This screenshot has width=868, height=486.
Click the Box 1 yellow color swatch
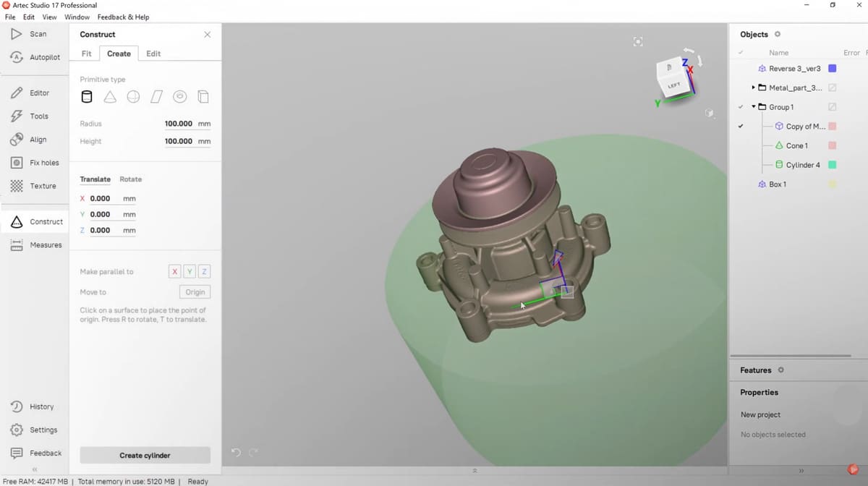833,184
